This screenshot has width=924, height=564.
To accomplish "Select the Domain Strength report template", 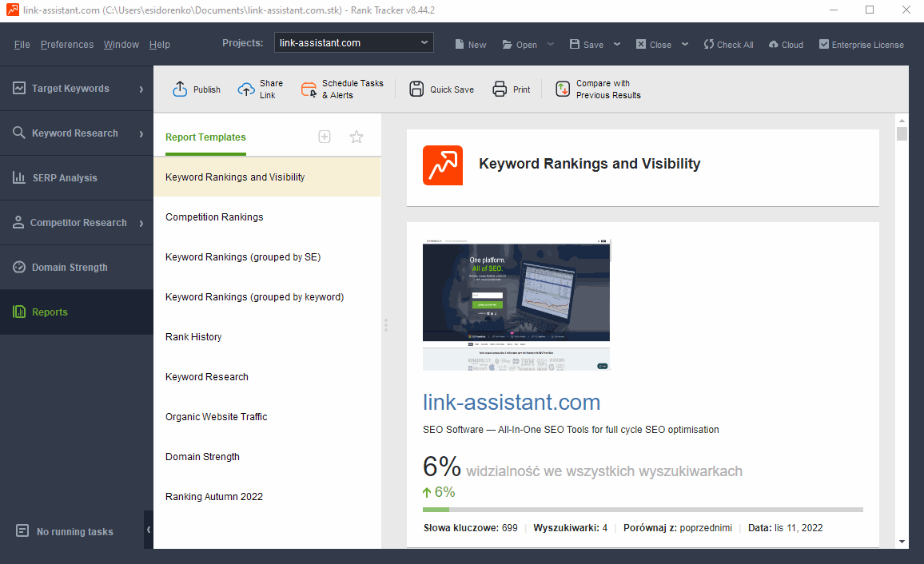I will tap(267, 457).
